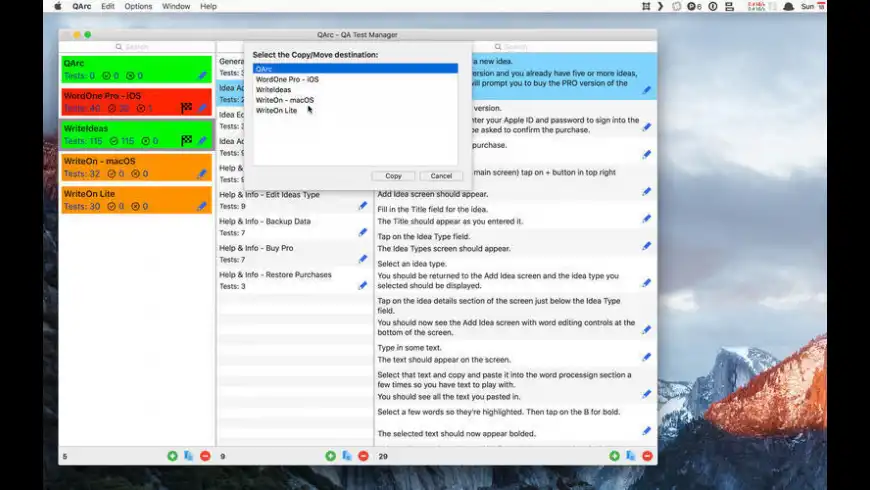Select Help & Info - Buy Pro group

(x=294, y=254)
